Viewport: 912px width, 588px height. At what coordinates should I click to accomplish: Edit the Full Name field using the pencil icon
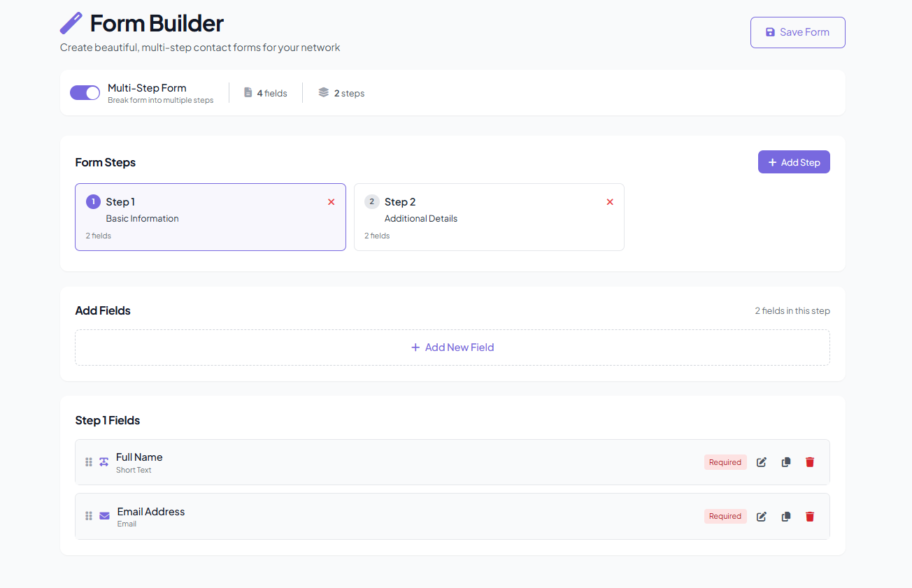(x=761, y=461)
